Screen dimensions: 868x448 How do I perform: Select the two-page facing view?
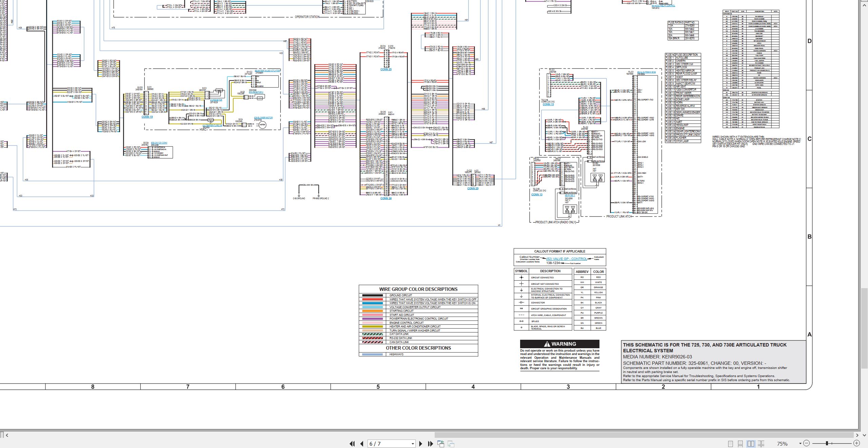pos(751,444)
